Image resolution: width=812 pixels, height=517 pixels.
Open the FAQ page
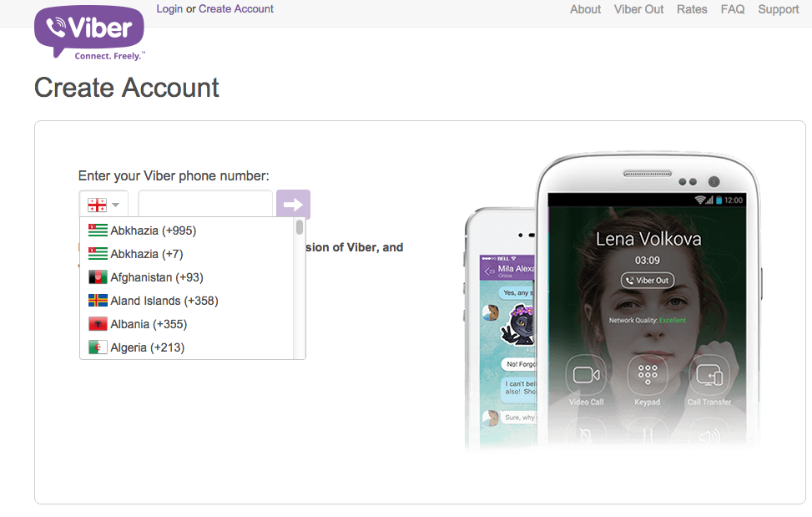pos(732,9)
